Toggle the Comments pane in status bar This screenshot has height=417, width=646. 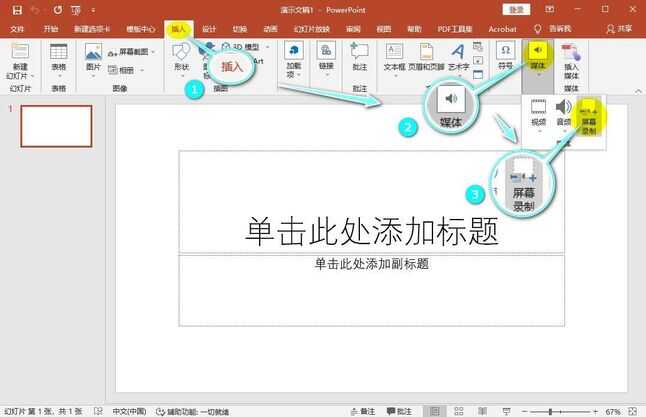[x=402, y=411]
